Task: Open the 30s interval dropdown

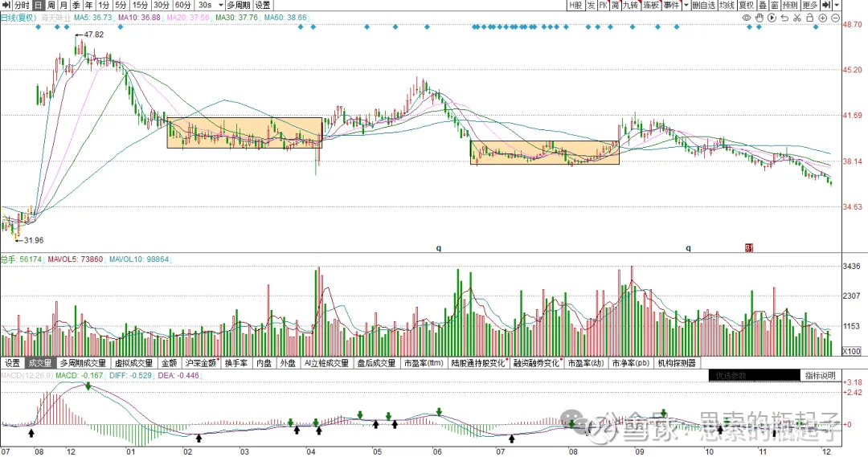Action: [x=209, y=5]
